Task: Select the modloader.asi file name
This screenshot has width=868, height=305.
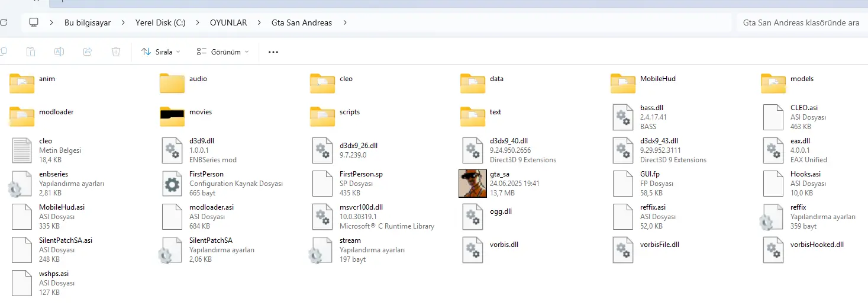Action: 211,207
